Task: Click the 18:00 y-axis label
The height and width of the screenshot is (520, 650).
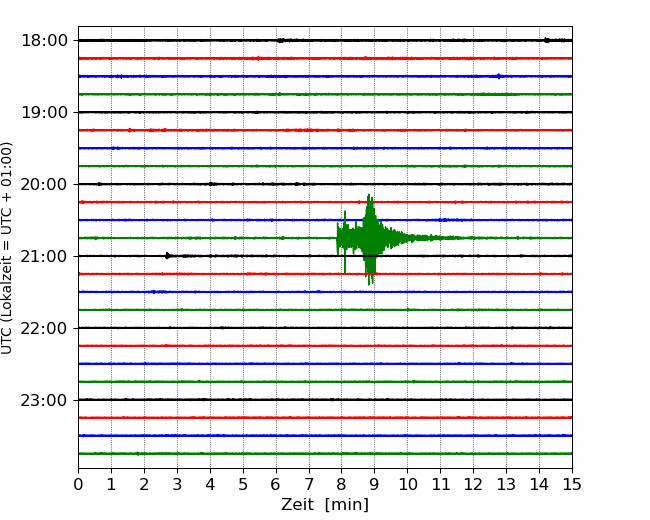Action: (44, 41)
